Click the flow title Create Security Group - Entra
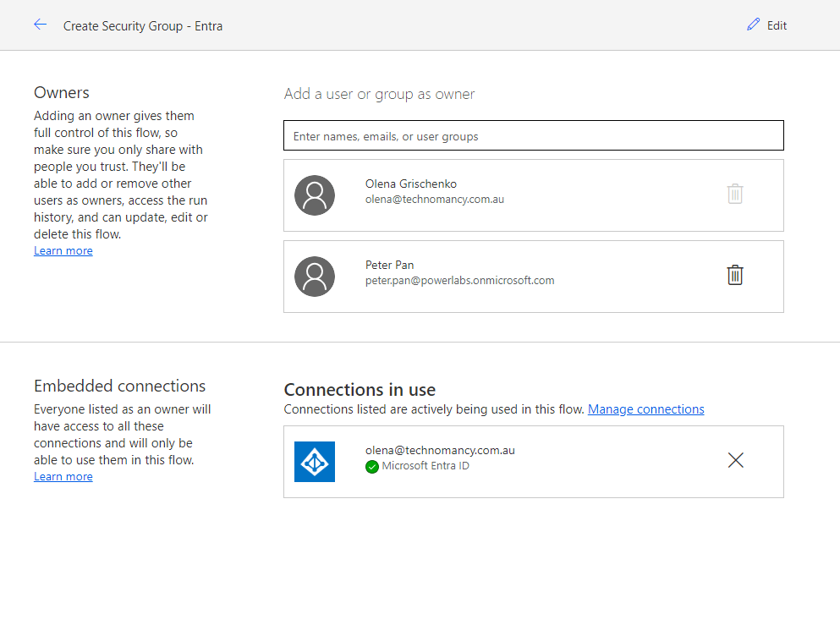 (x=143, y=26)
